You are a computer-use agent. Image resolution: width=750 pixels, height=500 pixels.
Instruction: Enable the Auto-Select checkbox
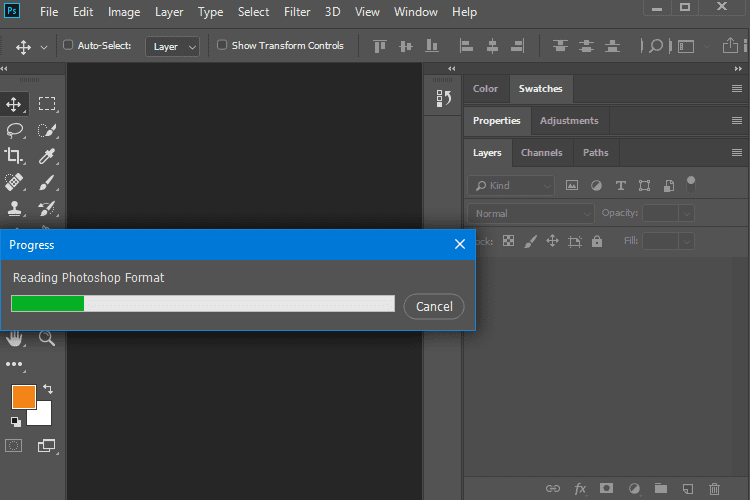click(x=68, y=45)
